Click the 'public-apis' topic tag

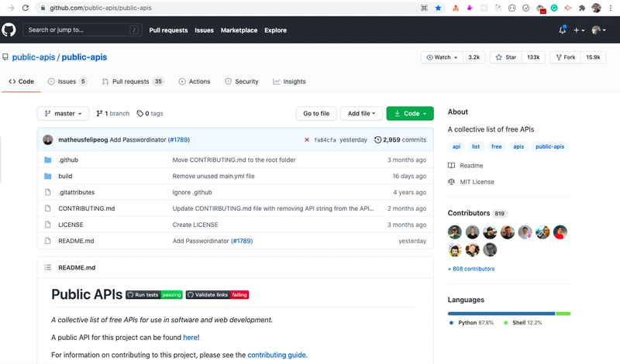(x=549, y=146)
